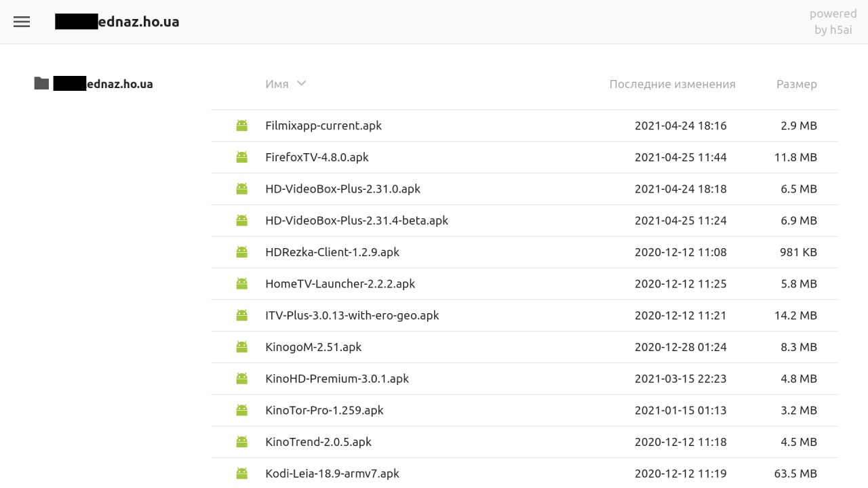Click Android icon for HomeTV-Launcher-2.2.2.apk
Viewport: 868px width, 488px height.
[x=241, y=283]
